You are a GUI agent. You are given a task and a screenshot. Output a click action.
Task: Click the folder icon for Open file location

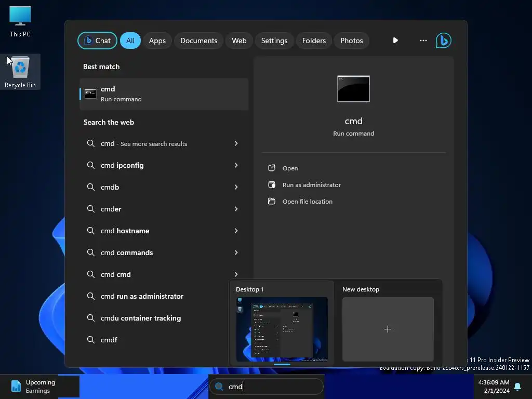271,201
